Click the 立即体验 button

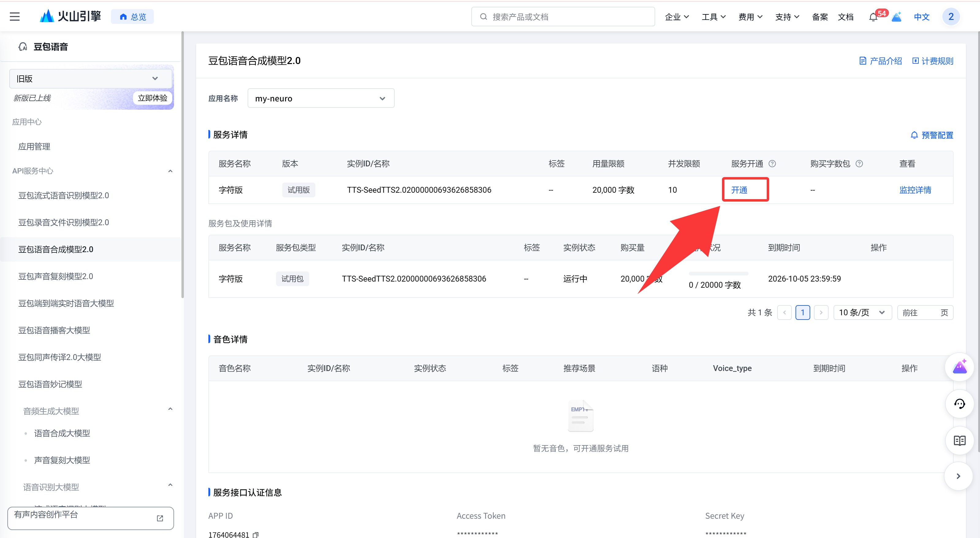152,98
